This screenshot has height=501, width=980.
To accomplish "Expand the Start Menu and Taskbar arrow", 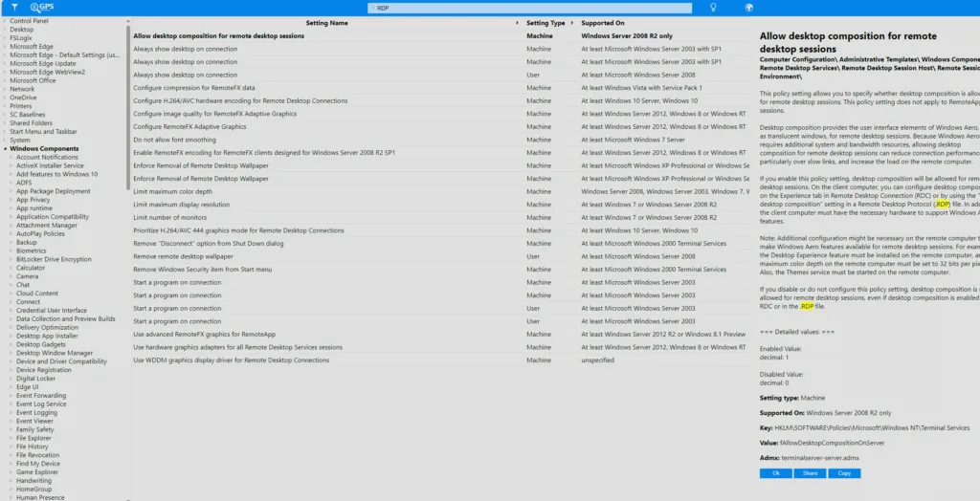I will click(x=5, y=132).
